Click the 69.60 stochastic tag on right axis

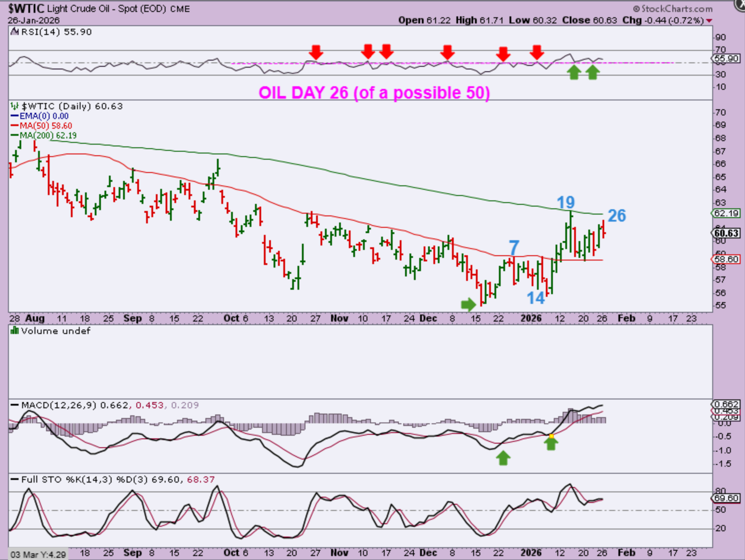[x=726, y=498]
